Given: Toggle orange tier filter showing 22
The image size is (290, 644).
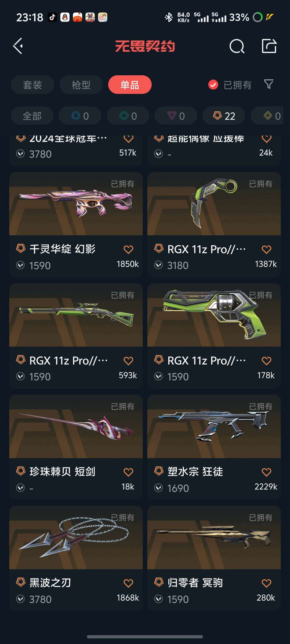Looking at the screenshot, I should pyautogui.click(x=224, y=116).
